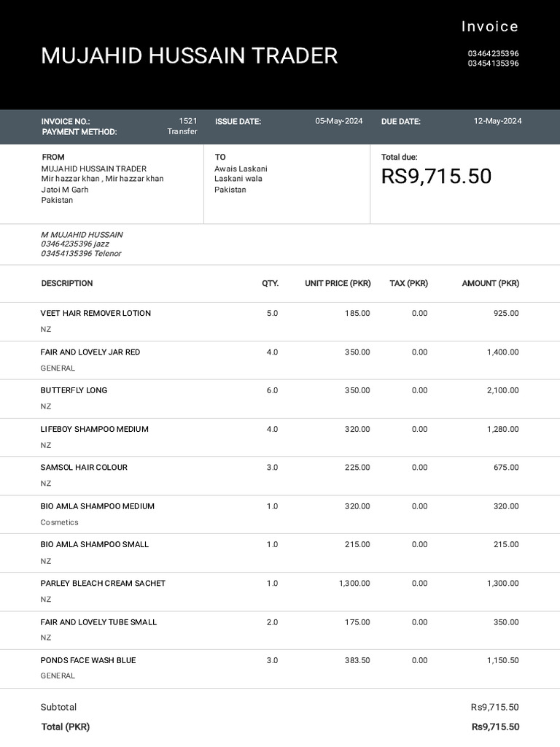Select the VEET HAIR REMOVER LOTION row
560x747 pixels.
tap(96, 313)
